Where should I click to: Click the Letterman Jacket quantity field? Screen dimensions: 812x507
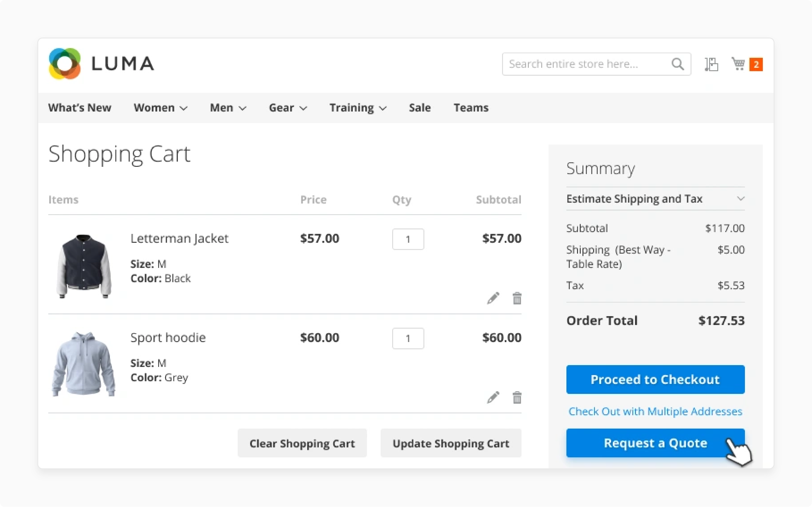coord(408,239)
